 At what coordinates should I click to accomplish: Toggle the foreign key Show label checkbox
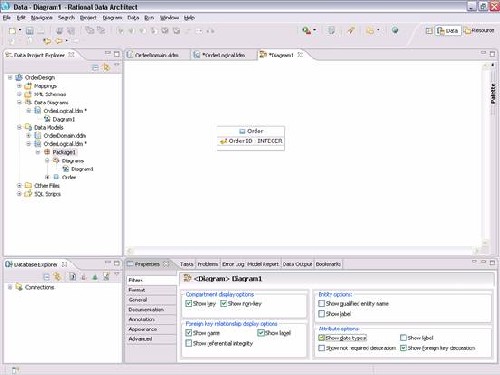[x=261, y=333]
